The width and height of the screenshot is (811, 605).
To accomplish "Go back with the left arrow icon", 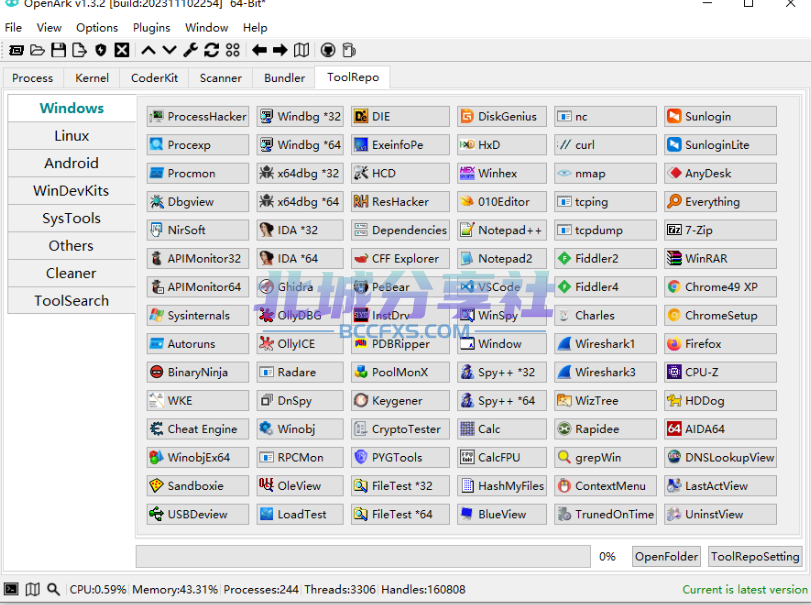I will pyautogui.click(x=260, y=50).
